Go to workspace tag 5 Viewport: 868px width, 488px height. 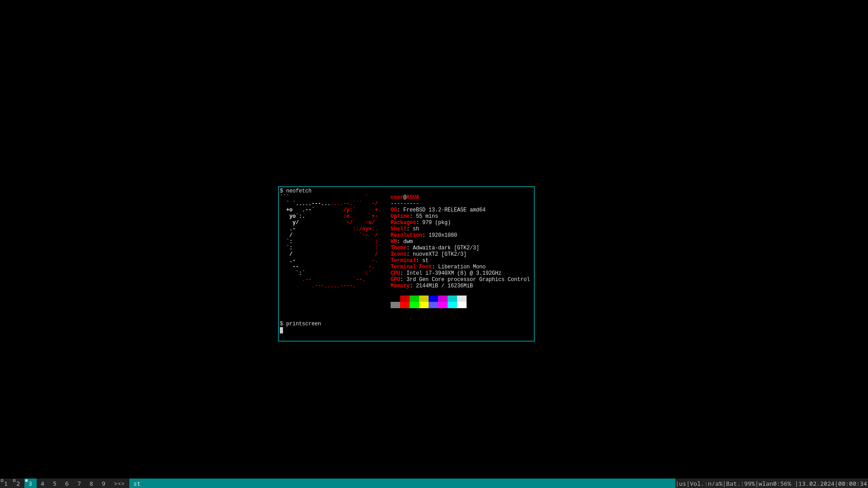pyautogui.click(x=55, y=483)
